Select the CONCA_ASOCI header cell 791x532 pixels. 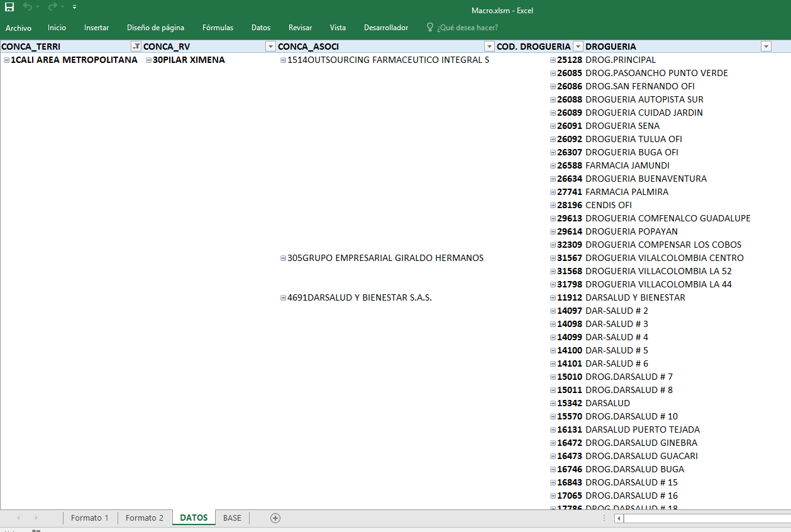tap(385, 47)
